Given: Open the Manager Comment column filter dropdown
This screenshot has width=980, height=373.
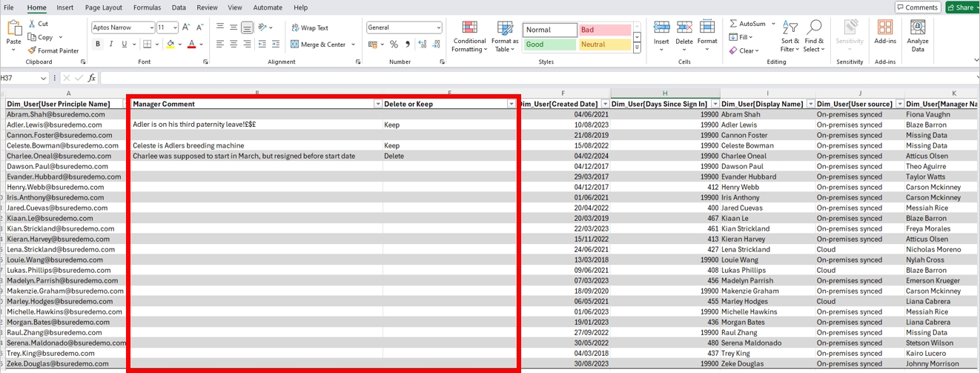Looking at the screenshot, I should pyautogui.click(x=377, y=105).
